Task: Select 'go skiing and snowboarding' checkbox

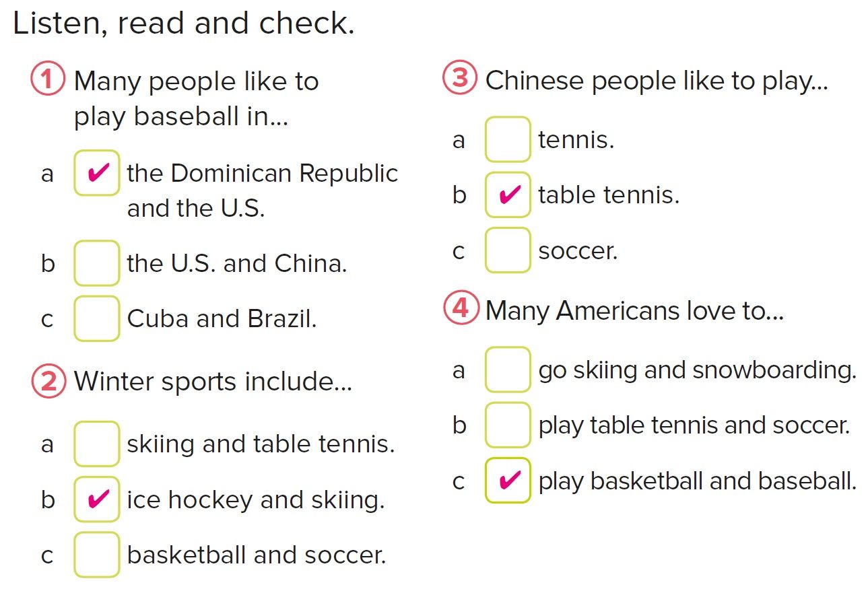Action: point(508,370)
